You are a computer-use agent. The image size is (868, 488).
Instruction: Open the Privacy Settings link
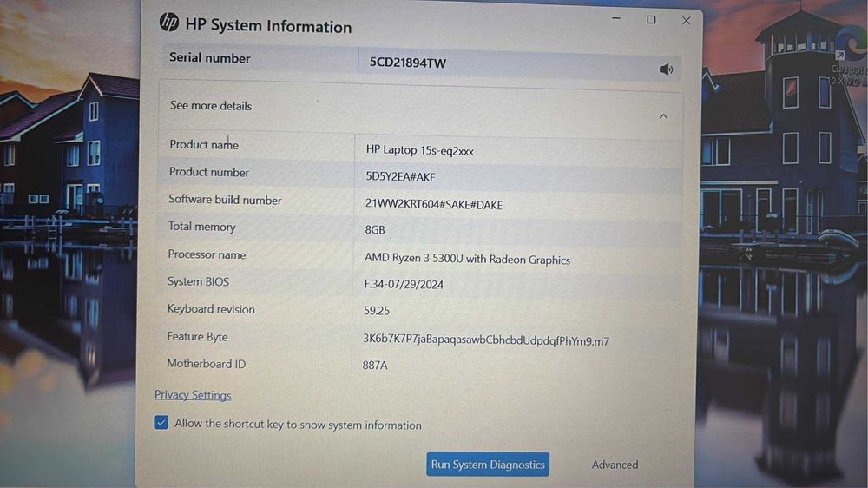click(x=193, y=395)
